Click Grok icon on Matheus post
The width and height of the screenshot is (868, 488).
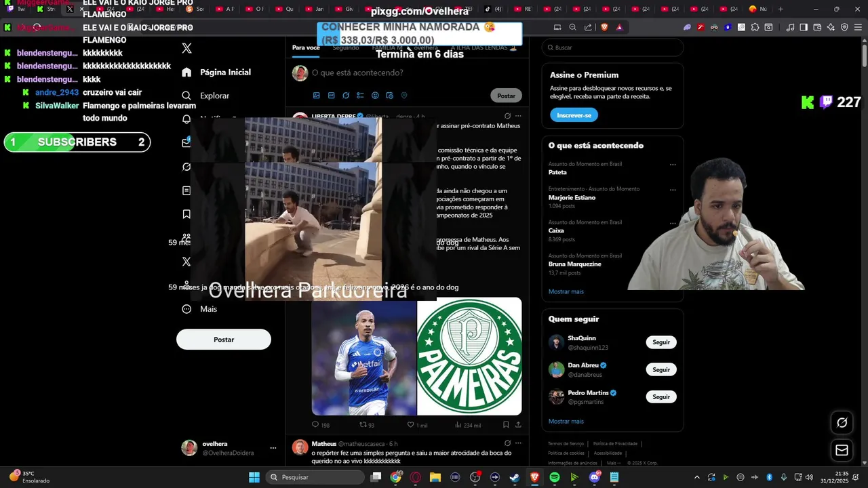tap(507, 443)
